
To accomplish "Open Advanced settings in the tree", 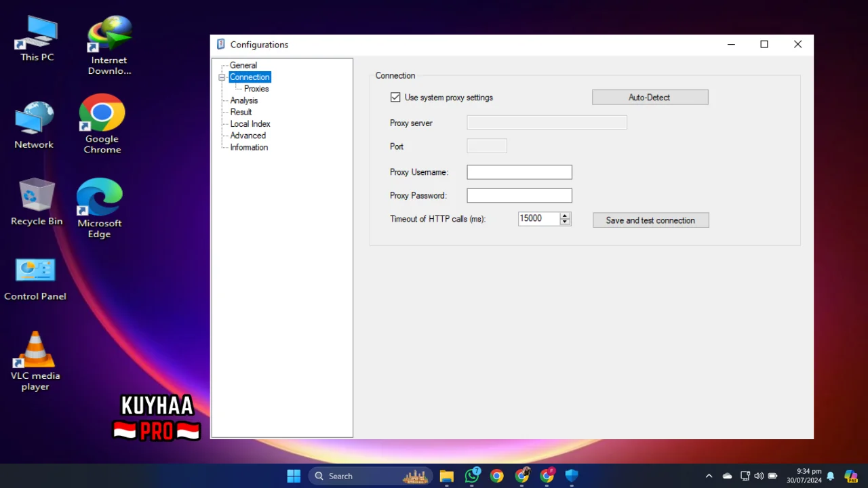I will coord(248,136).
